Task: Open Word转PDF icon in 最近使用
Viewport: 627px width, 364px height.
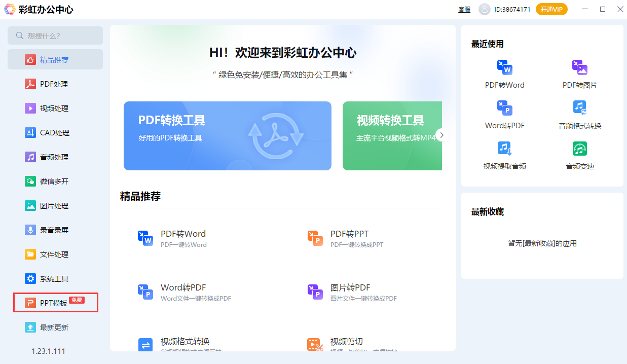Action: (504, 108)
